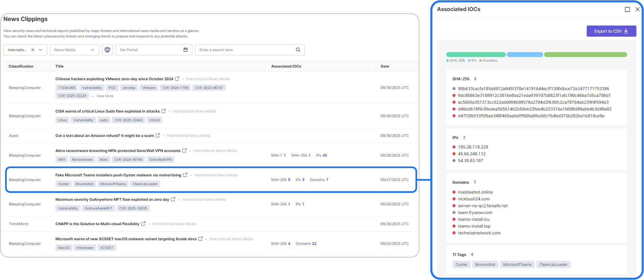Open external link for XCSSET macOS malware article
Screen dimensions: 644x280
point(200,239)
